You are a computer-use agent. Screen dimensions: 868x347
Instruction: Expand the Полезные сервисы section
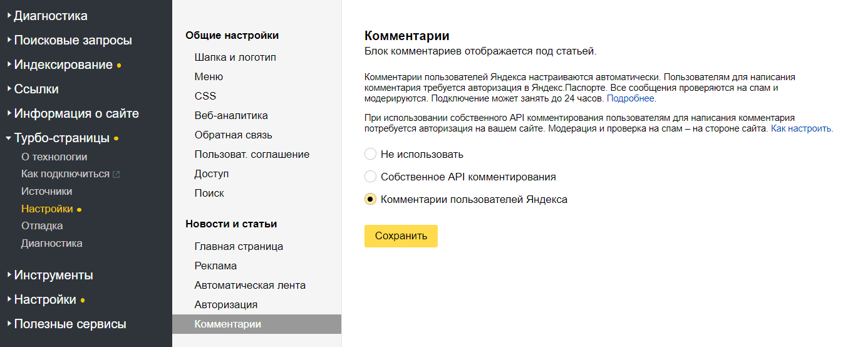coord(70,324)
